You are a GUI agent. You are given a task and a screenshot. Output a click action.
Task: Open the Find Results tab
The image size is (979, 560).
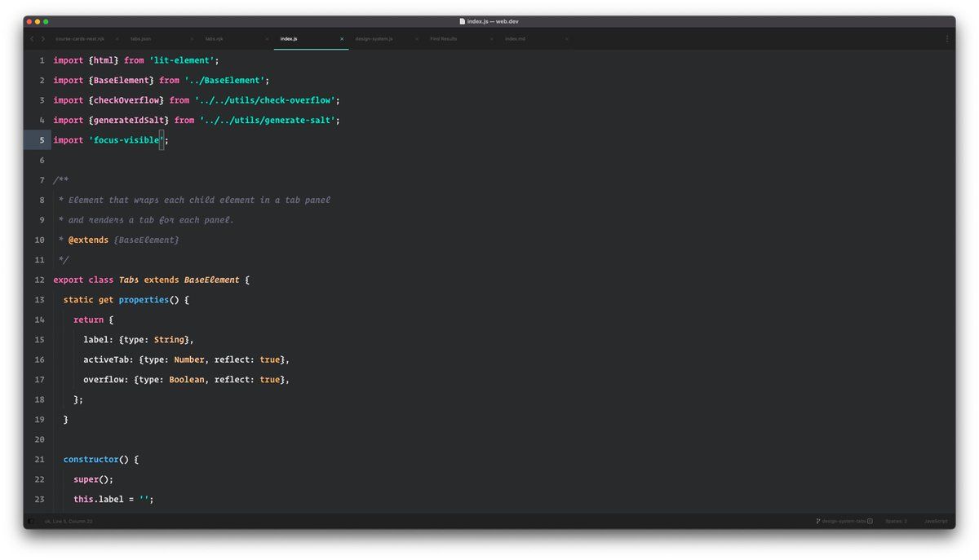tap(444, 39)
